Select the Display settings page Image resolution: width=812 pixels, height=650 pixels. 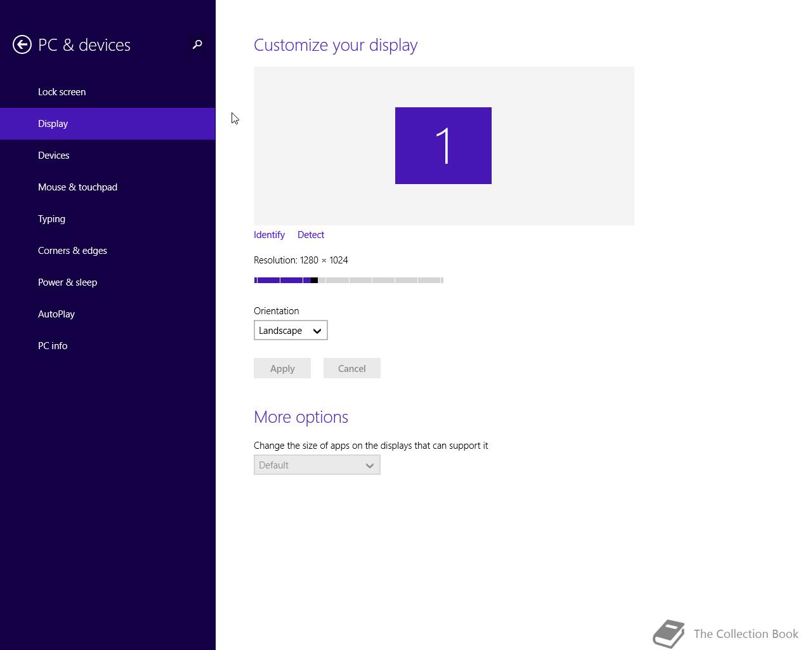click(x=108, y=124)
